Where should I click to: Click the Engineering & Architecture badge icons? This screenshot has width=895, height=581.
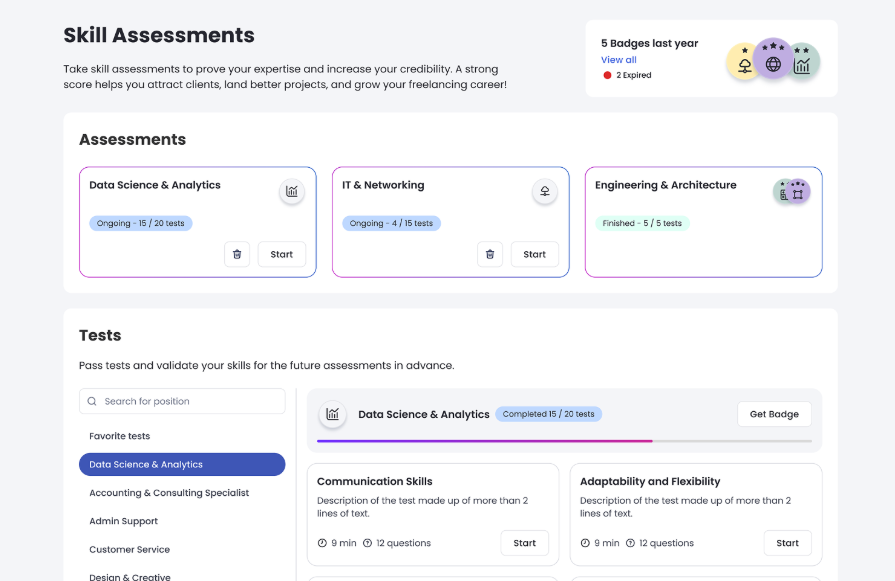[792, 191]
